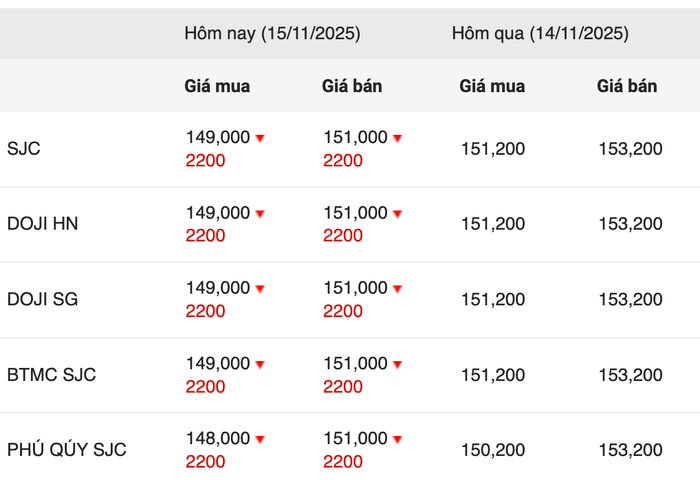Click the Giá mua header under Hôm nay
Image resolution: width=700 pixels, height=480 pixels.
click(217, 86)
